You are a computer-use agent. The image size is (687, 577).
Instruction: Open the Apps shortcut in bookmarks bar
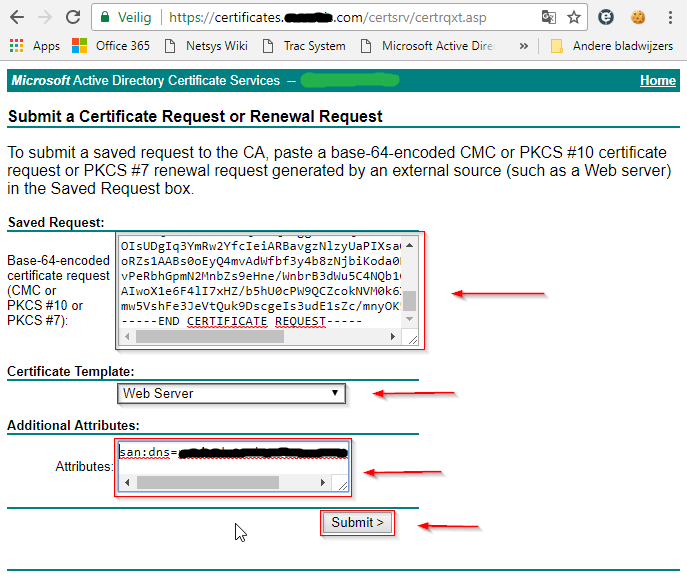click(x=35, y=46)
